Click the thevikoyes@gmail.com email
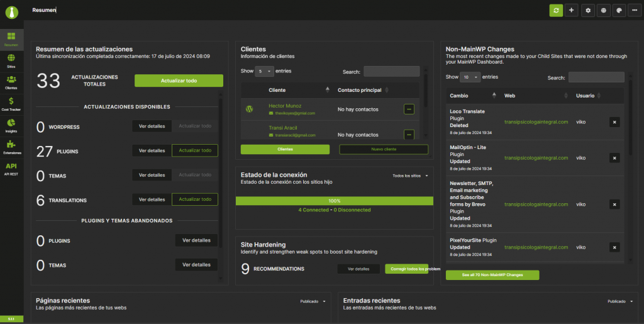Screen dimensions: 644x324 (x=296, y=113)
